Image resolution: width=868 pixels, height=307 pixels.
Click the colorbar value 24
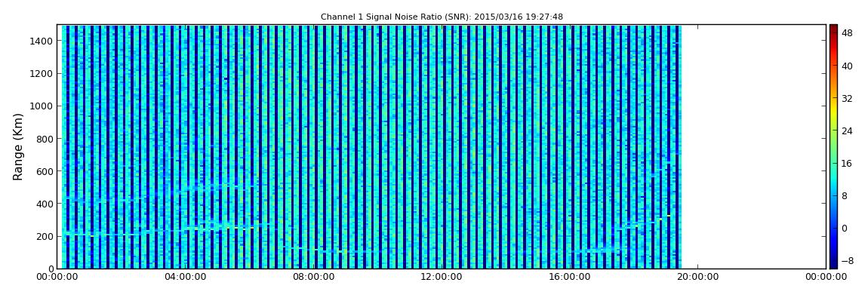[847, 131]
